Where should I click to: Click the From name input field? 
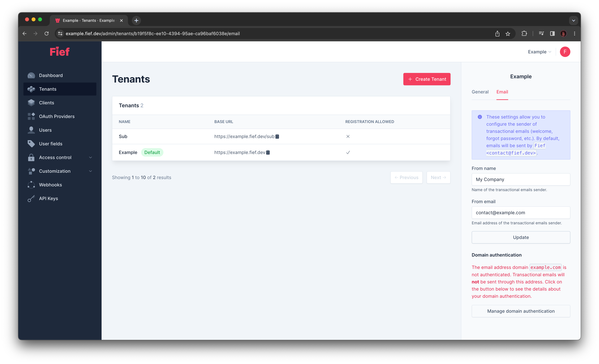521,179
